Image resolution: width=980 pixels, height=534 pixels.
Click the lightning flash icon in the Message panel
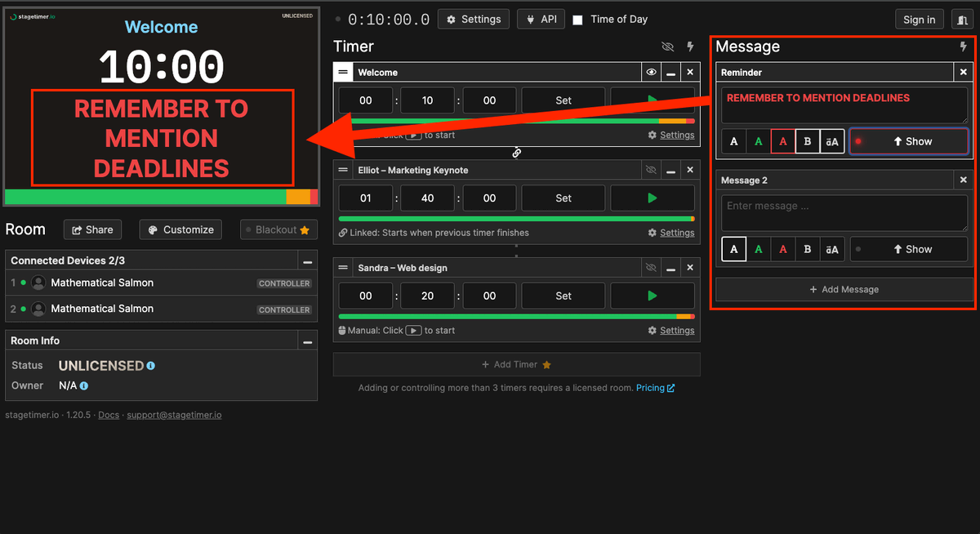coord(965,47)
